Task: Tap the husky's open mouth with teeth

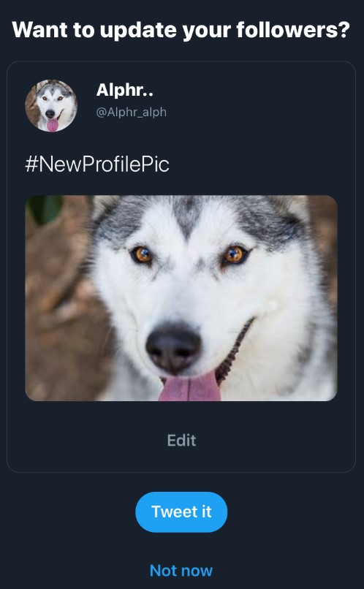Action: 233,351
